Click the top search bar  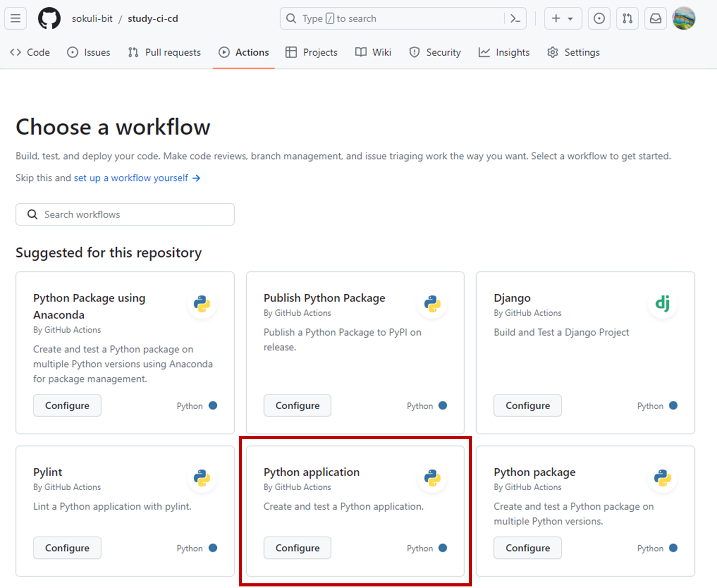click(403, 18)
